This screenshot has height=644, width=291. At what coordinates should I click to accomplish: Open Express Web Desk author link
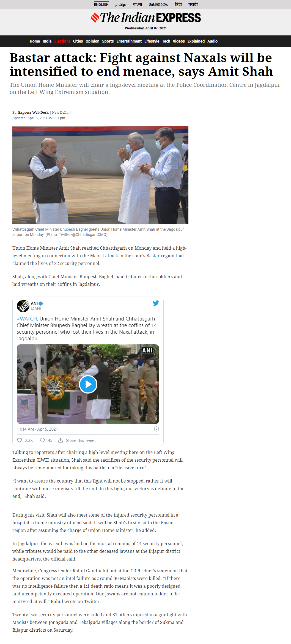pyautogui.click(x=33, y=113)
